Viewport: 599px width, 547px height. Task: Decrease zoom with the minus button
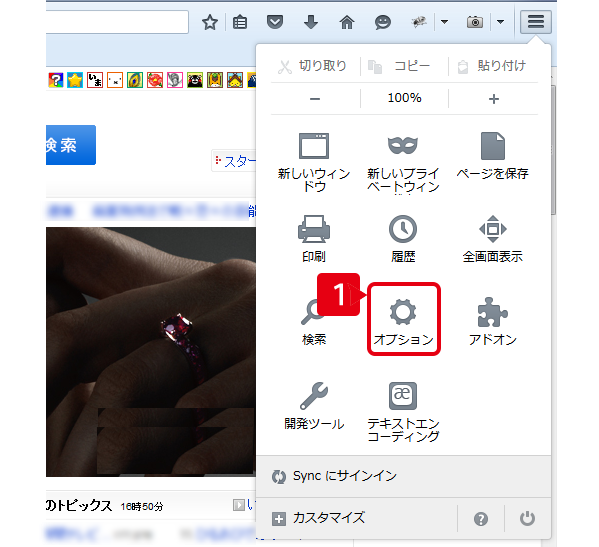tap(315, 99)
